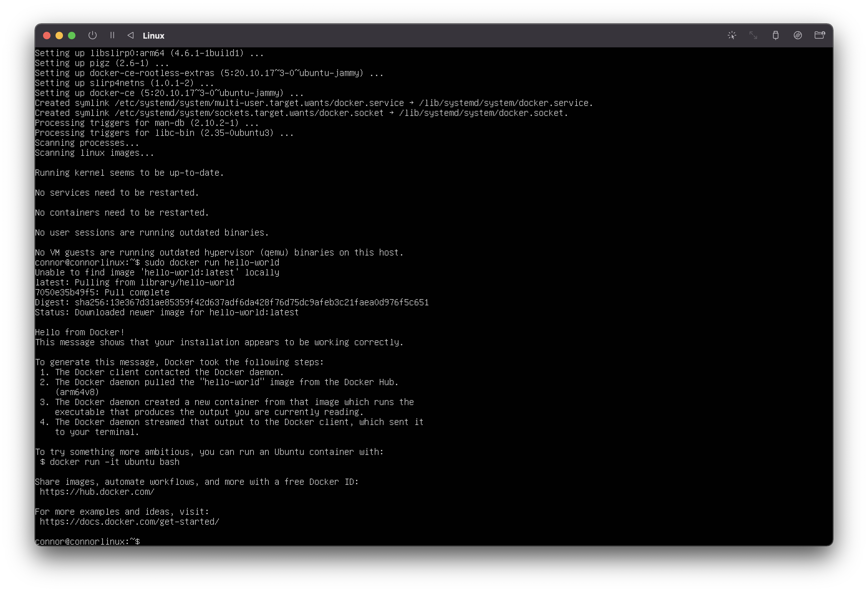The height and width of the screenshot is (592, 868).
Task: Click the 'sudo docker run hello-world' command
Action: click(x=212, y=262)
